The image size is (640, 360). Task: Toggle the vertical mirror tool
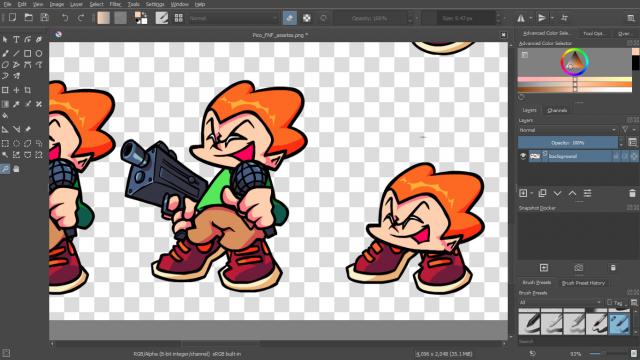pos(542,18)
